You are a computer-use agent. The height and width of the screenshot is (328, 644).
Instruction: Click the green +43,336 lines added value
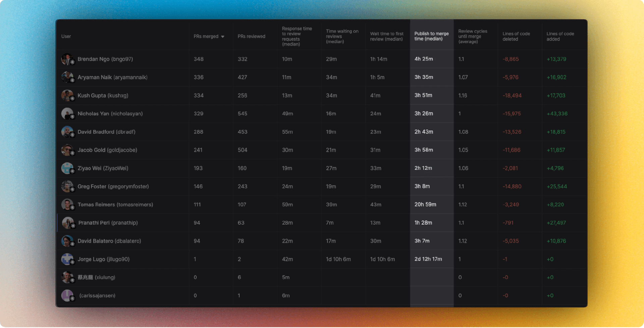click(x=557, y=113)
